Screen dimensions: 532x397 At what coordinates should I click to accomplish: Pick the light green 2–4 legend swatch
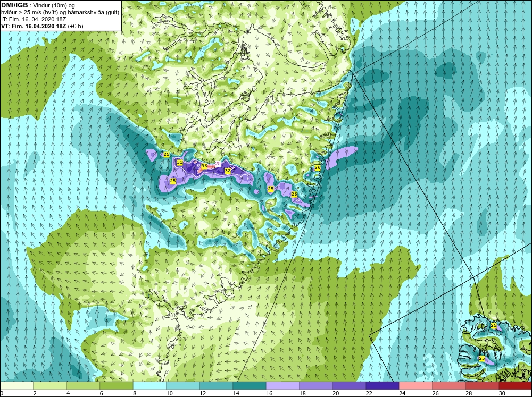tap(50, 385)
